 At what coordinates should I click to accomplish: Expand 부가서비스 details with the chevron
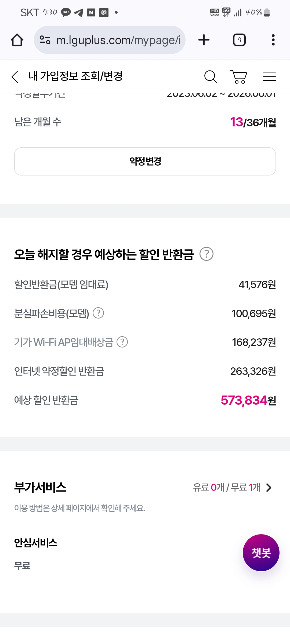[x=269, y=487]
